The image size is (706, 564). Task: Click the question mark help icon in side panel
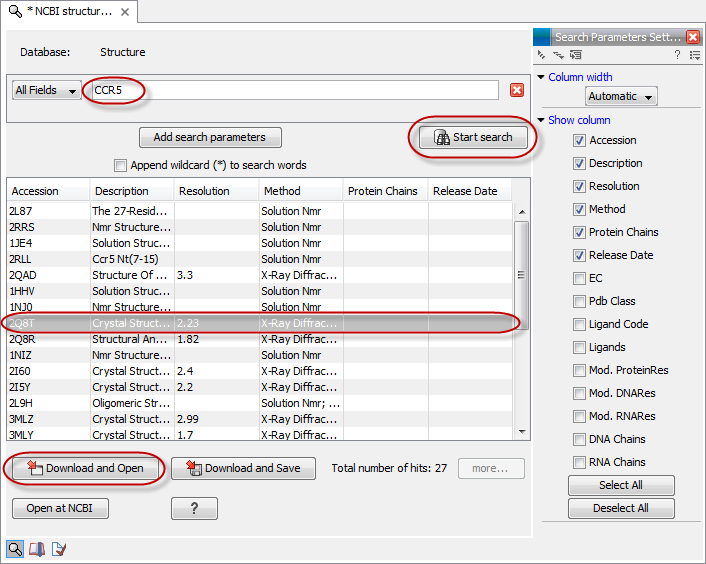point(677,55)
